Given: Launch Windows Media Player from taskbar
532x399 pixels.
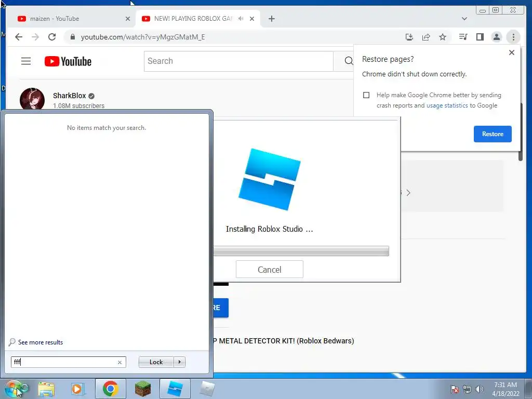Looking at the screenshot, I should click(77, 389).
